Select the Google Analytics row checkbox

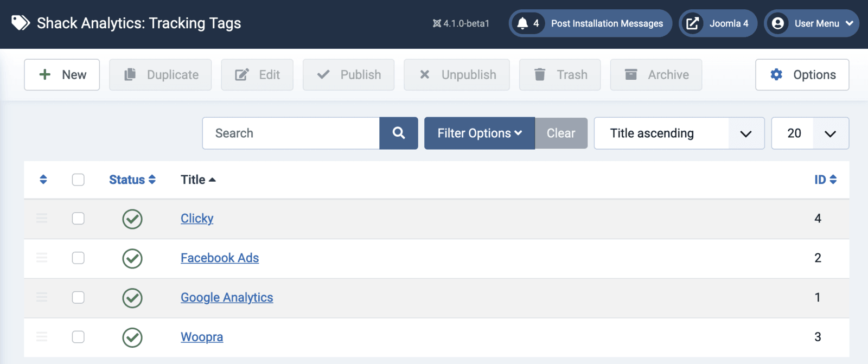tap(78, 297)
